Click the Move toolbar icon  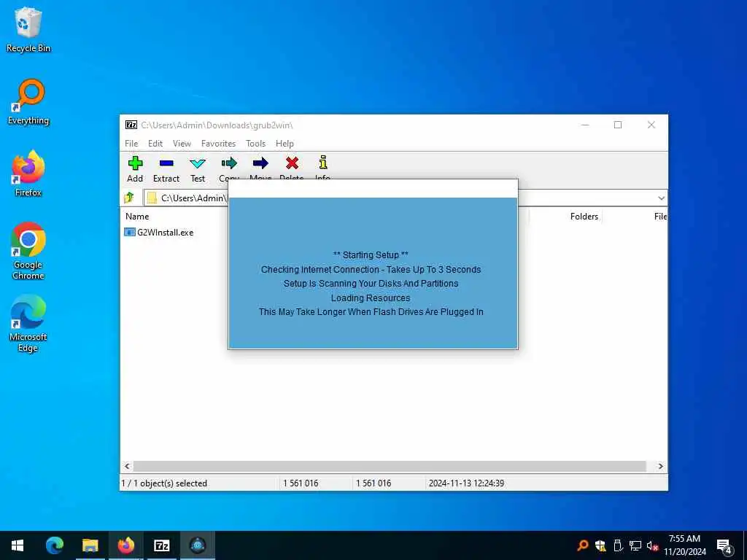[x=260, y=163]
